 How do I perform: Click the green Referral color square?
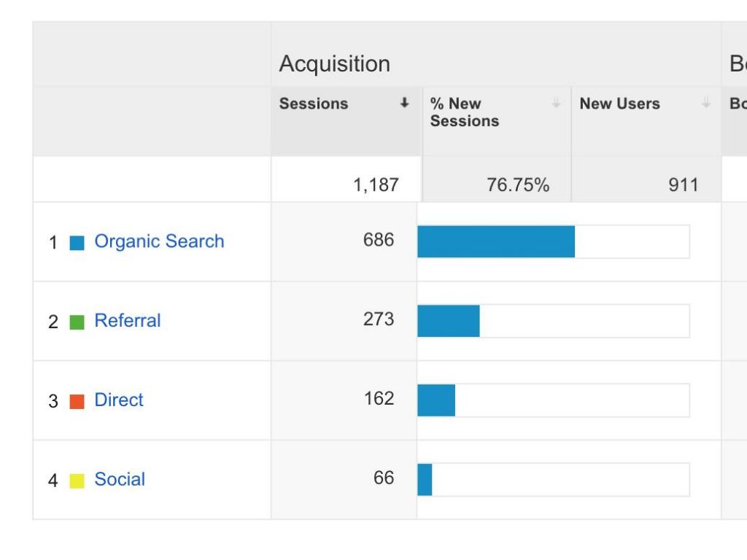[77, 322]
